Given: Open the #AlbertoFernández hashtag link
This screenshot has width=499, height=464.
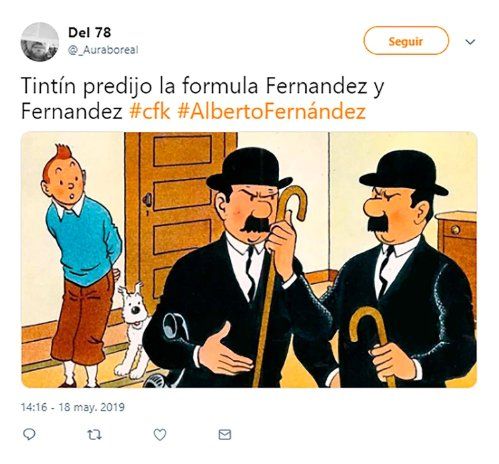Looking at the screenshot, I should click(272, 112).
